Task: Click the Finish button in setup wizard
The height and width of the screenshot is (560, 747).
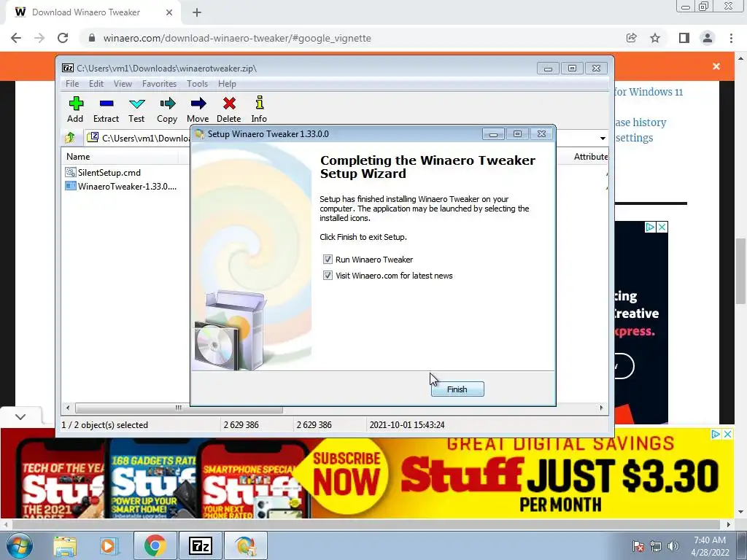Action: [x=457, y=389]
